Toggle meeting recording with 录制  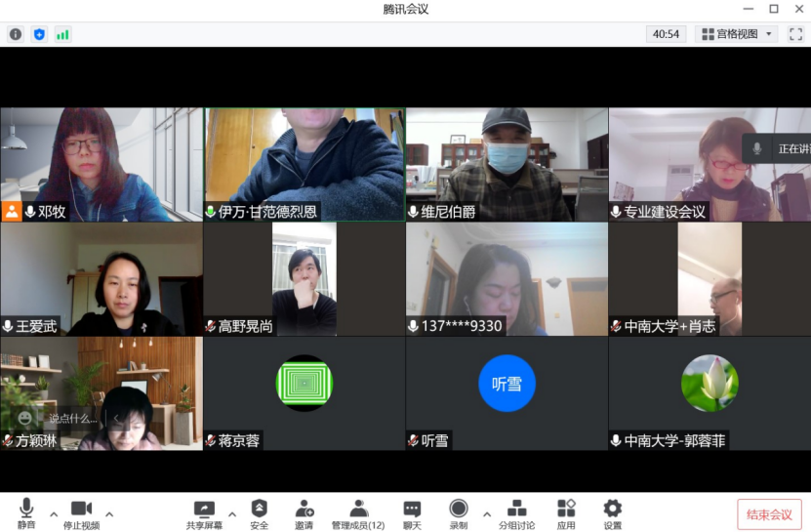459,513
